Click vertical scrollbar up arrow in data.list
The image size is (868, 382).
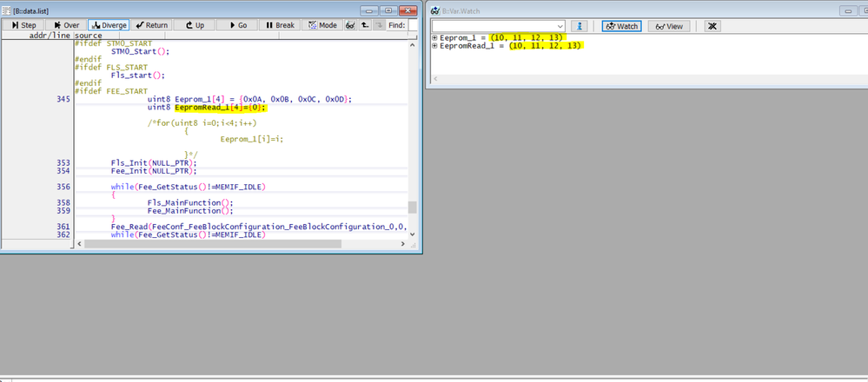coord(413,45)
